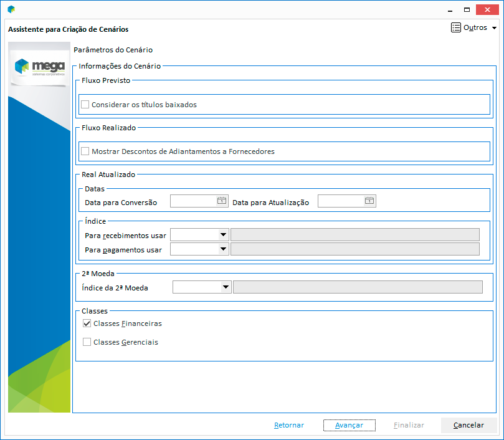
Task: Click the application icon in title bar
Action: (x=11, y=9)
